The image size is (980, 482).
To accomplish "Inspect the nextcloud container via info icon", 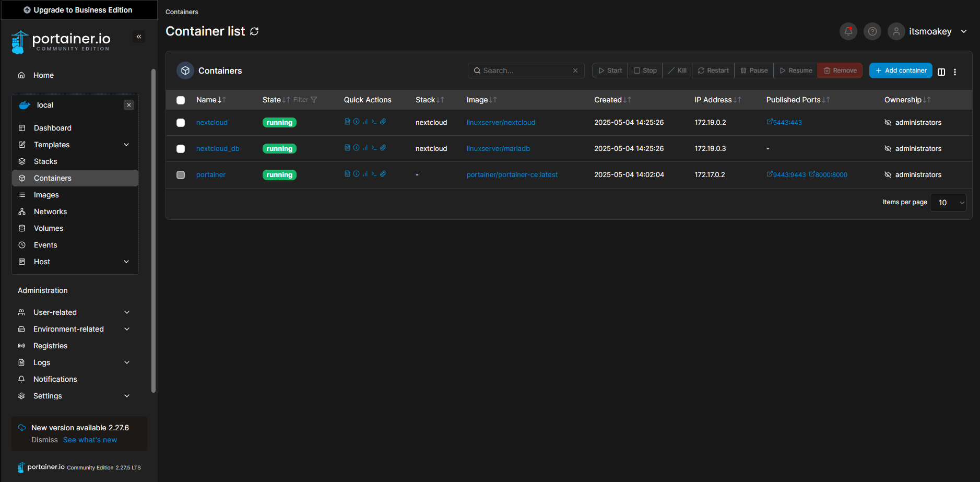I will [356, 122].
